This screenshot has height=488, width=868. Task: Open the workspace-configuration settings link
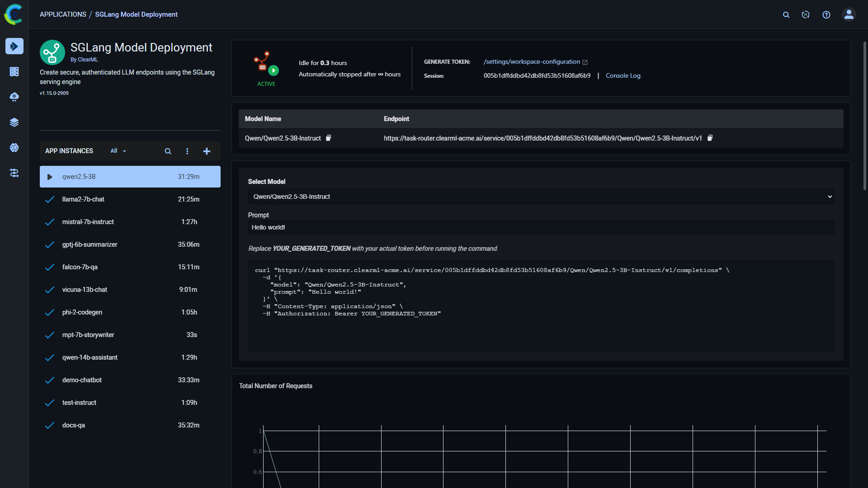point(532,62)
